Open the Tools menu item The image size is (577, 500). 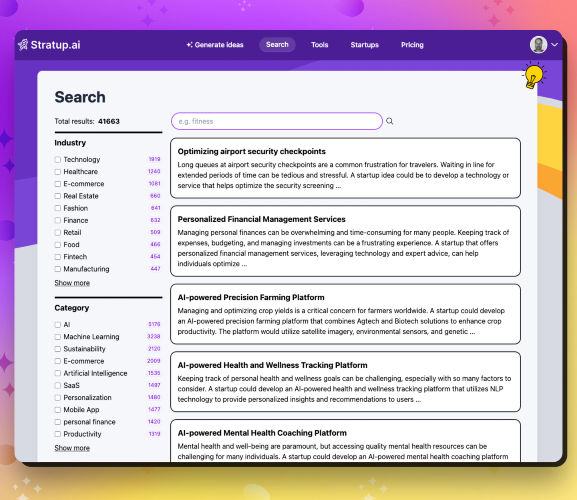(x=319, y=45)
